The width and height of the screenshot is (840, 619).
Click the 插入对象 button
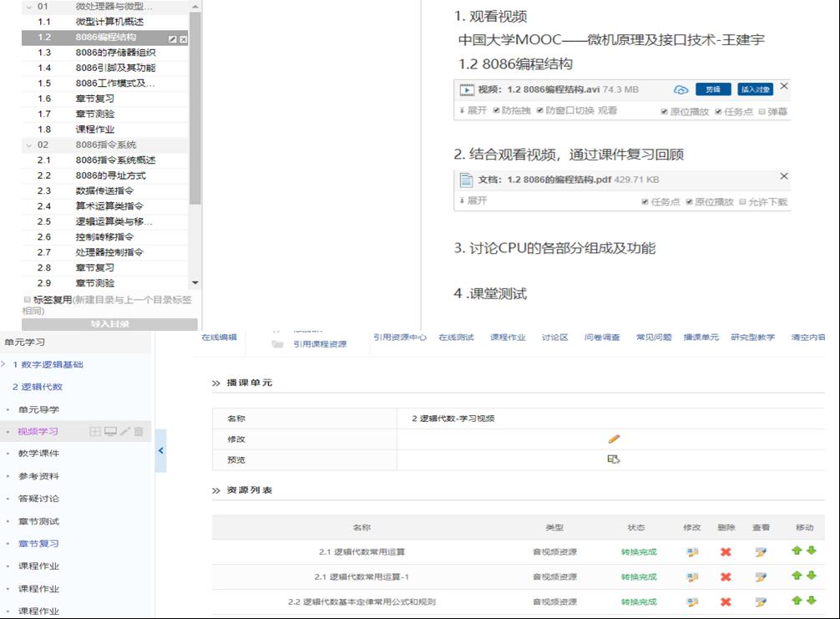[755, 89]
